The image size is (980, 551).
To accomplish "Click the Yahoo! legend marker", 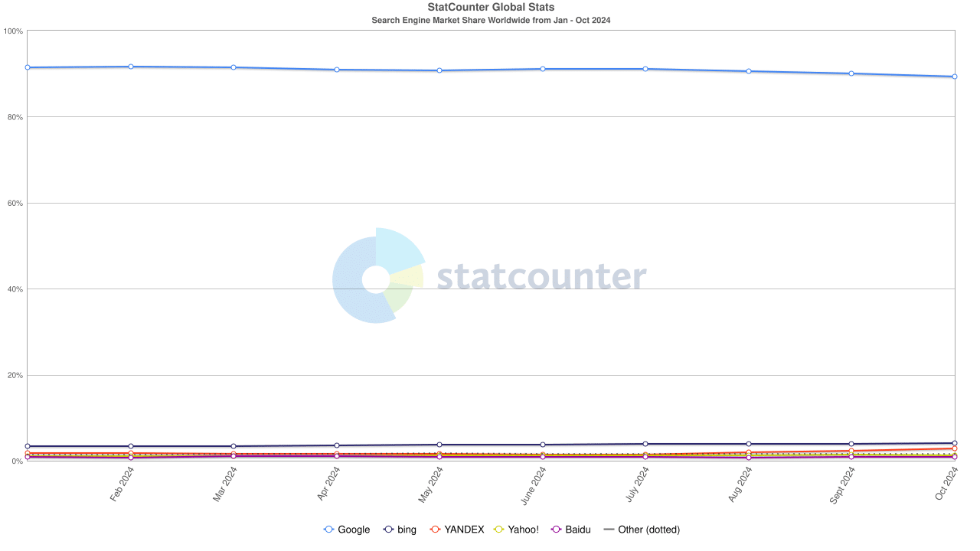I will (501, 530).
